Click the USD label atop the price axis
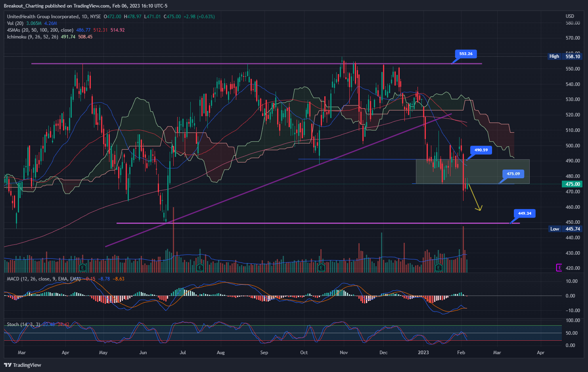The height and width of the screenshot is (372, 588). pyautogui.click(x=570, y=16)
